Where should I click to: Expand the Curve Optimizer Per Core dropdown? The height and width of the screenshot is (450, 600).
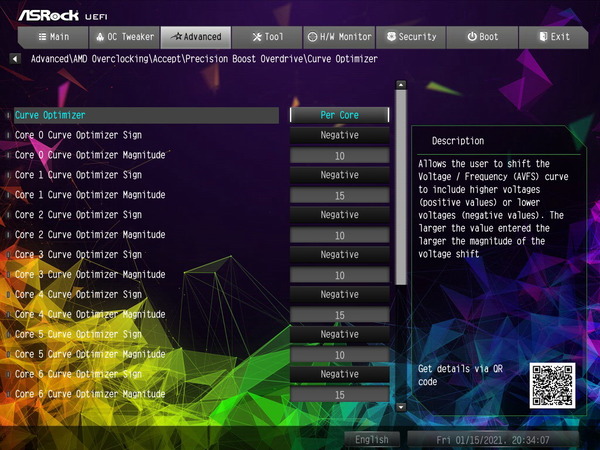(x=340, y=115)
